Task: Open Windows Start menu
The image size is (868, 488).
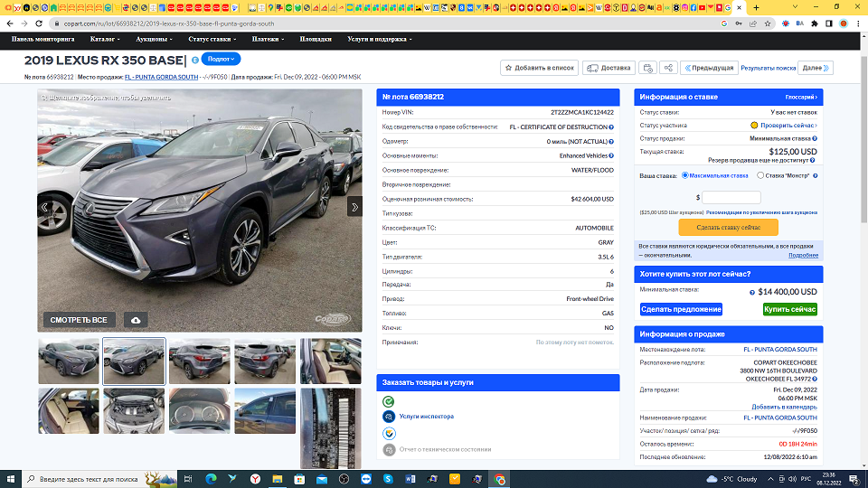Action: tap(11, 479)
